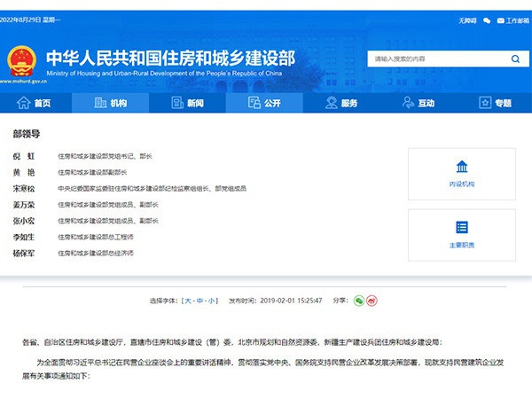This screenshot has height=399, width=532.
Task: Open leader 宋寒松 profile
Action: coord(24,188)
